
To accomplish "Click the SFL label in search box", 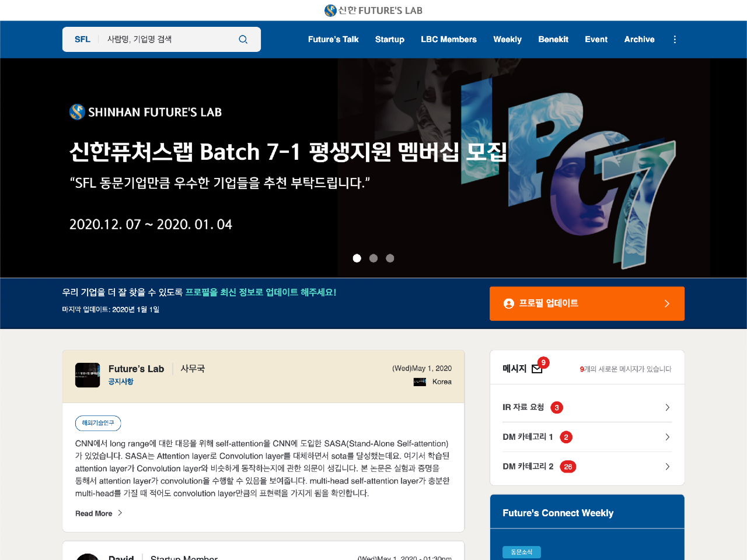I will point(82,39).
